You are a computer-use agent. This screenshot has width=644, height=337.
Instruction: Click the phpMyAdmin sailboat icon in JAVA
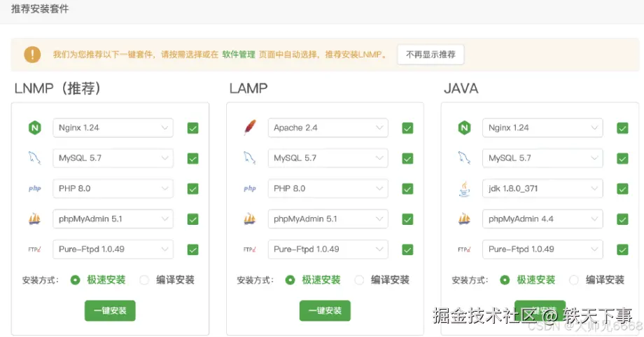coord(464,219)
